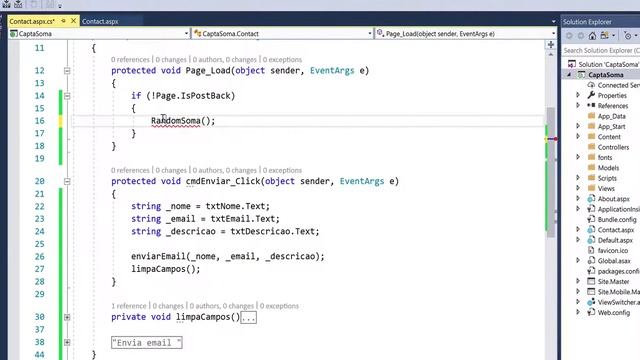
Task: Click the Solution Explorer Back button
Action: (569, 36)
